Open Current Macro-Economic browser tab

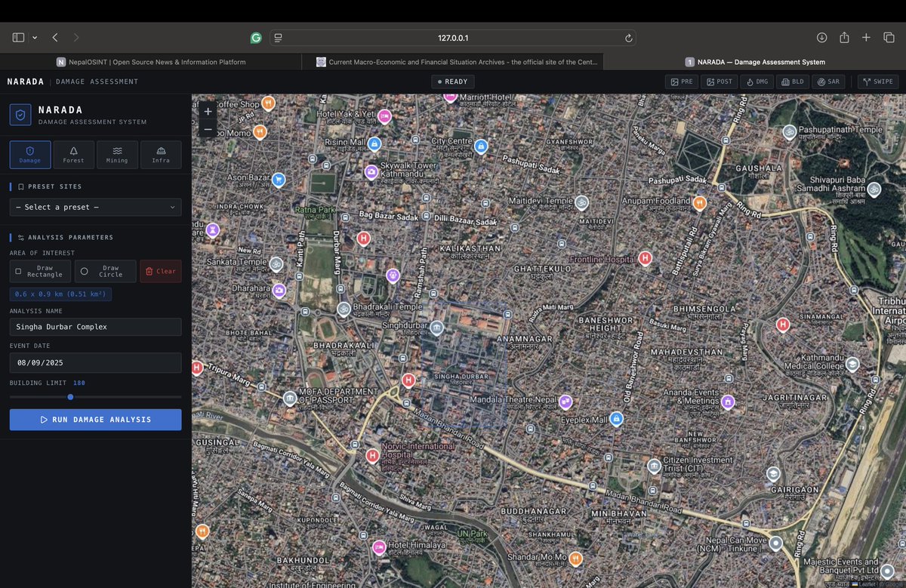tap(453, 62)
